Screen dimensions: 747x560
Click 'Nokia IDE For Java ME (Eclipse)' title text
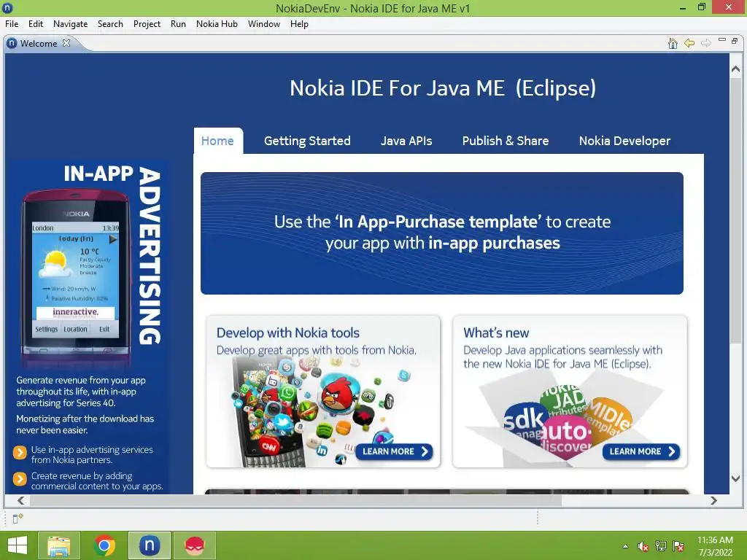point(443,88)
